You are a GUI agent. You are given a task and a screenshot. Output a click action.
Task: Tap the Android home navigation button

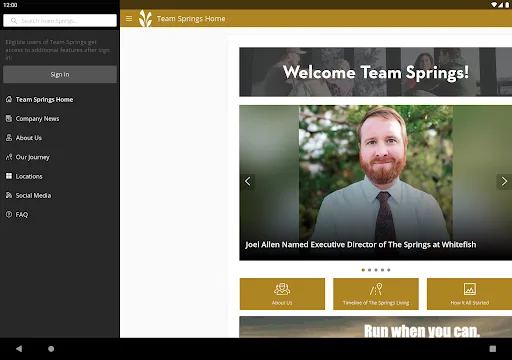click(x=51, y=349)
